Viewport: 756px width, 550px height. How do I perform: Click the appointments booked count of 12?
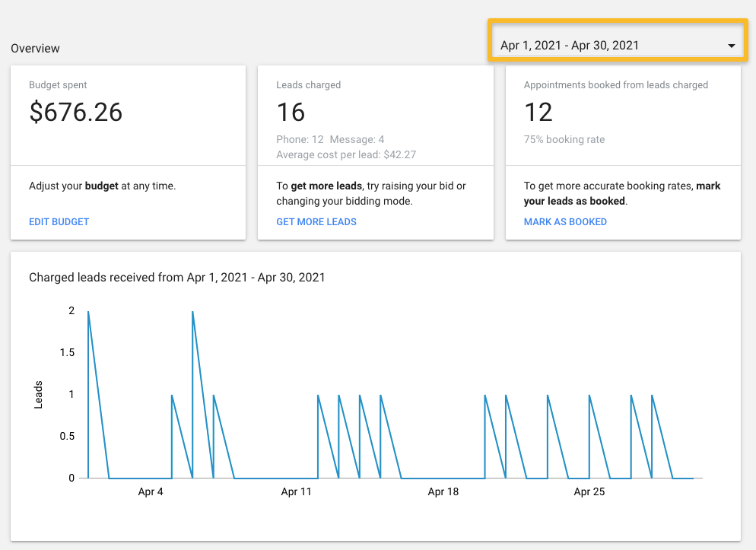coord(538,113)
